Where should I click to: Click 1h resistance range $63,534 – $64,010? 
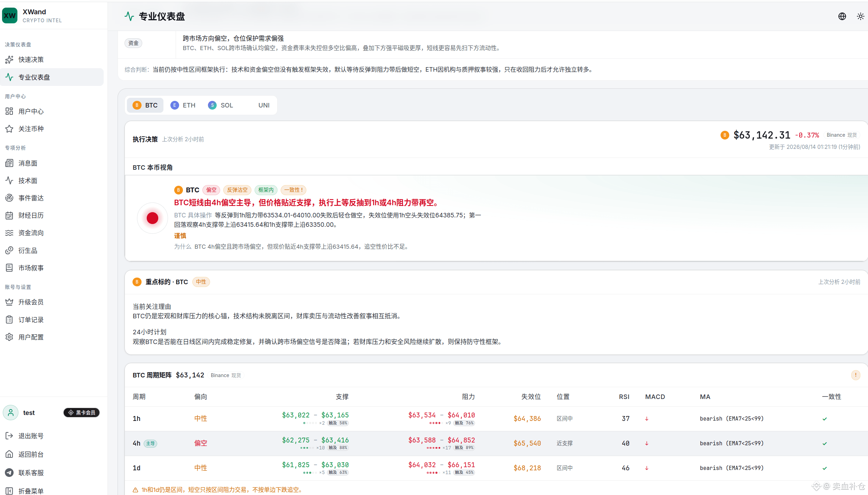tap(442, 415)
